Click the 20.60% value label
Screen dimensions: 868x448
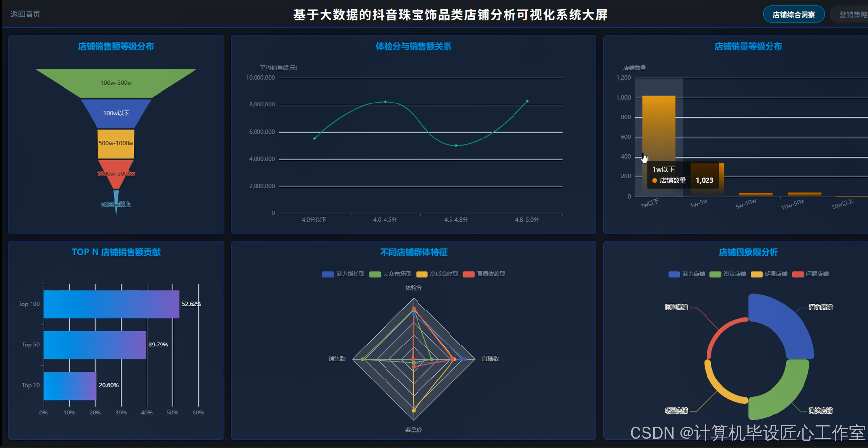pyautogui.click(x=109, y=385)
